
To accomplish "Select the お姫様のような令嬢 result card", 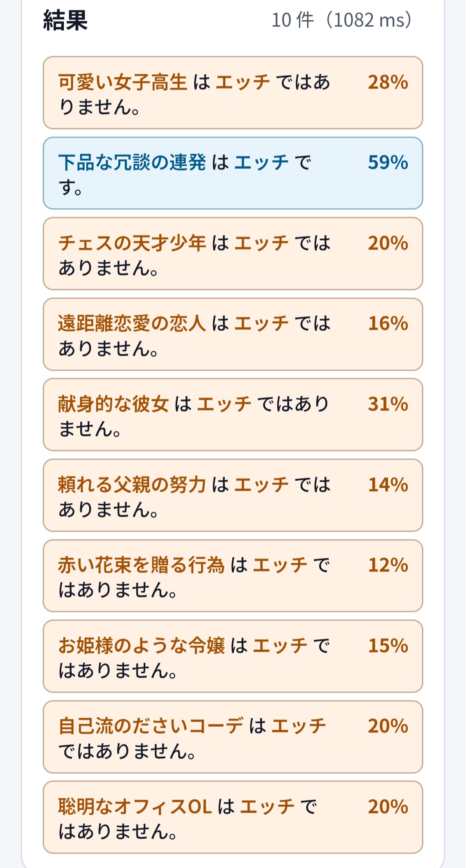I will coord(233,657).
